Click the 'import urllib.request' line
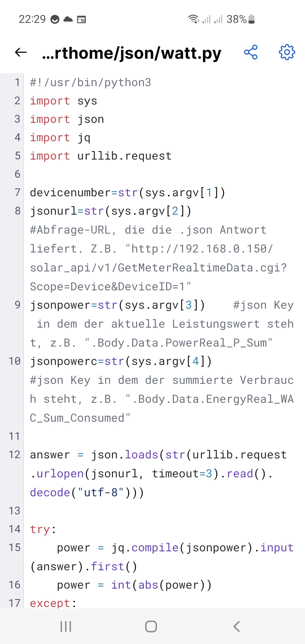 (x=101, y=156)
